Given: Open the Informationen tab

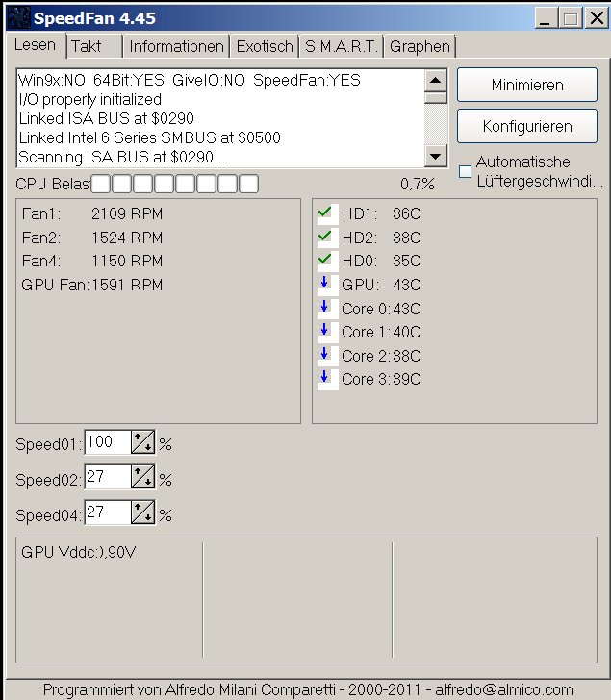Looking at the screenshot, I should pyautogui.click(x=176, y=46).
